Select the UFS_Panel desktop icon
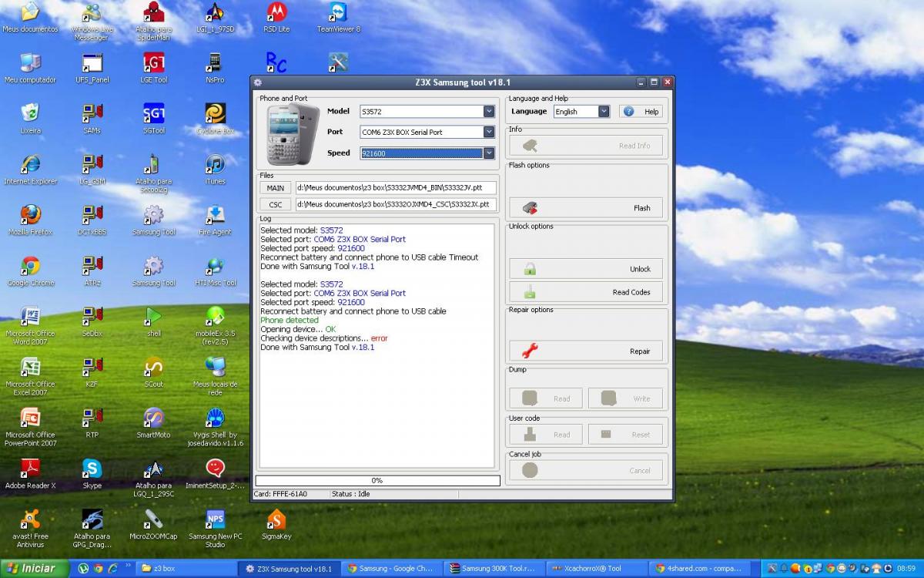The width and height of the screenshot is (924, 578). [92, 69]
